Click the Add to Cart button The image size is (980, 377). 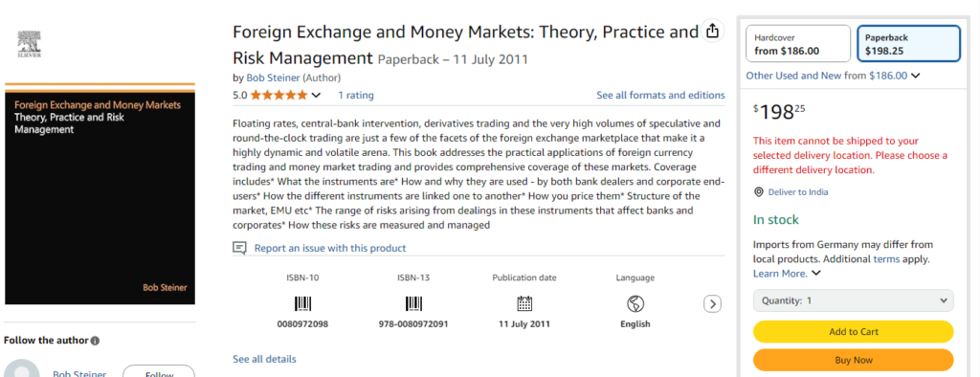pos(853,332)
